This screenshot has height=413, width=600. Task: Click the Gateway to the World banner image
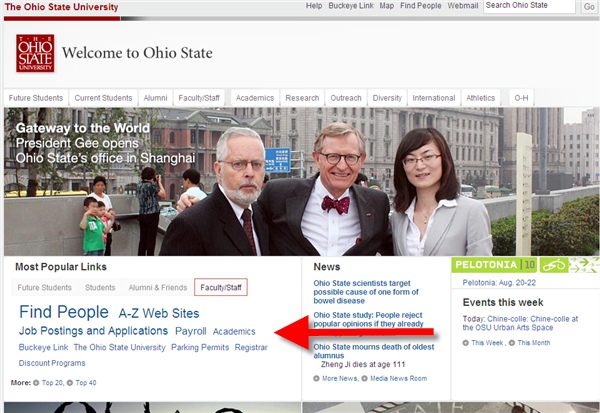(300, 181)
